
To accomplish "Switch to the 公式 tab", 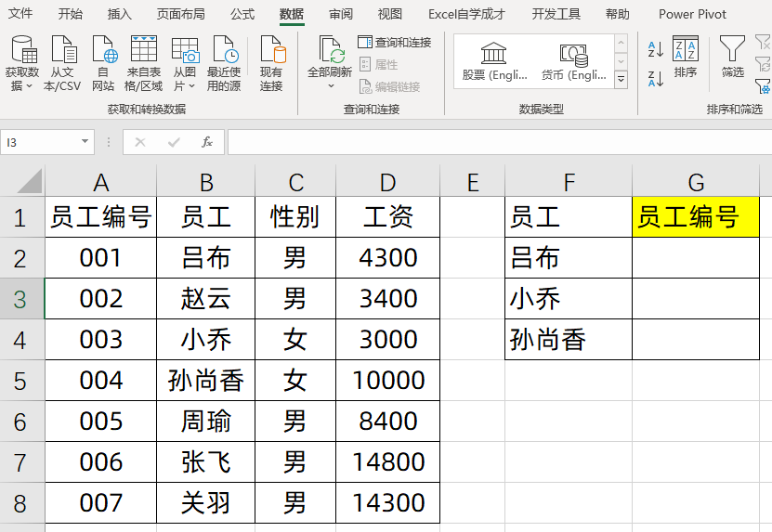I will click(242, 14).
